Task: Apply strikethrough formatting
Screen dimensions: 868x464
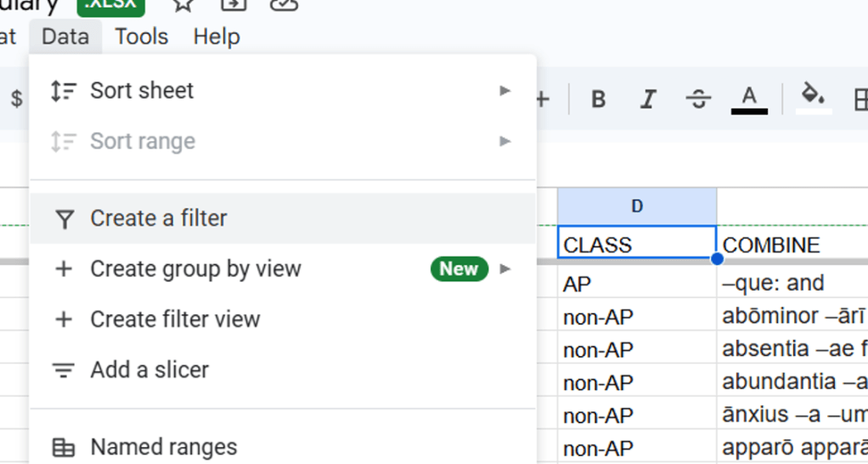Action: pos(698,99)
